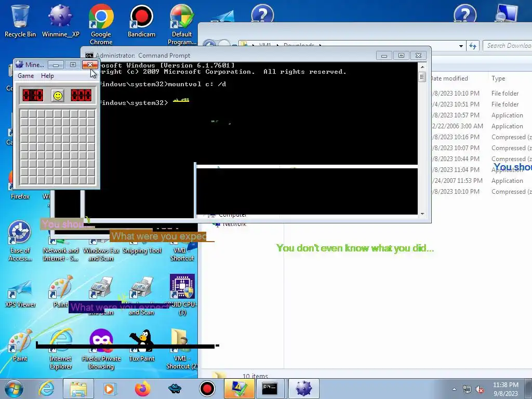Click the network tray icon

point(467,390)
